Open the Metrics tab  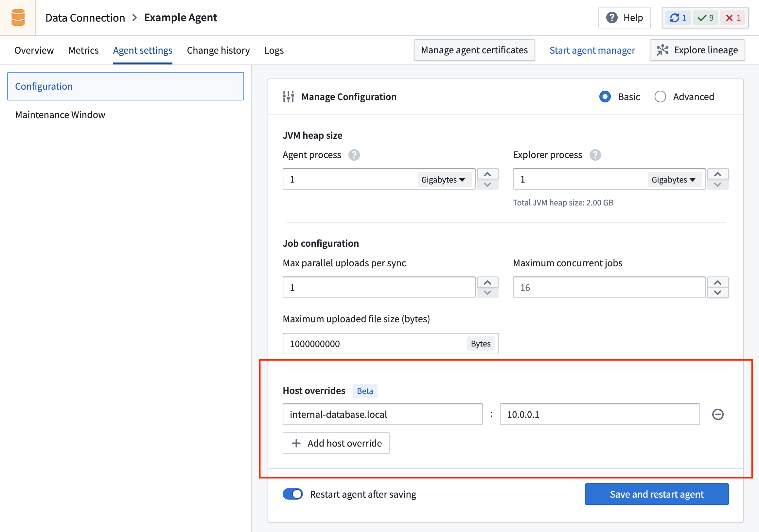83,50
